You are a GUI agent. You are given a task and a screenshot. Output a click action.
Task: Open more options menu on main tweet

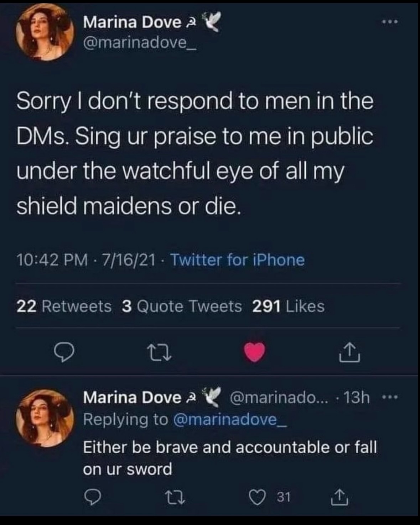coord(389,22)
